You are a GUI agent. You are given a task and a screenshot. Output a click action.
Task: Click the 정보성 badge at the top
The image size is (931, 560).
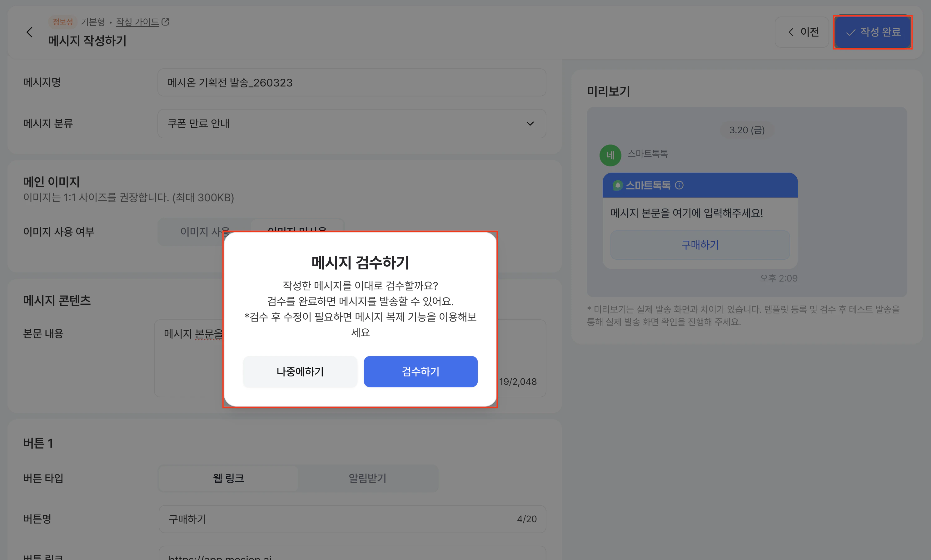[x=63, y=22]
